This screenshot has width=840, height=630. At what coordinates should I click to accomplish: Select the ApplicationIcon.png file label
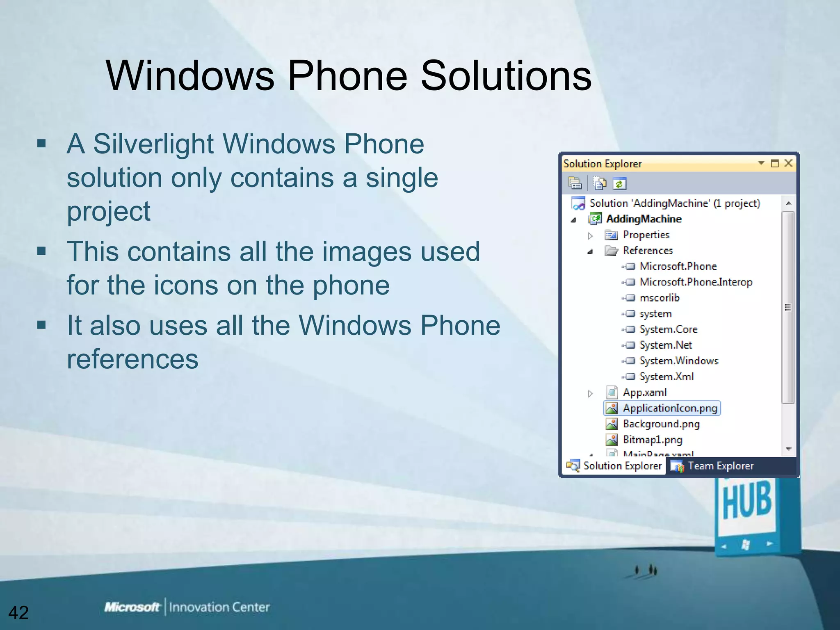tap(670, 408)
